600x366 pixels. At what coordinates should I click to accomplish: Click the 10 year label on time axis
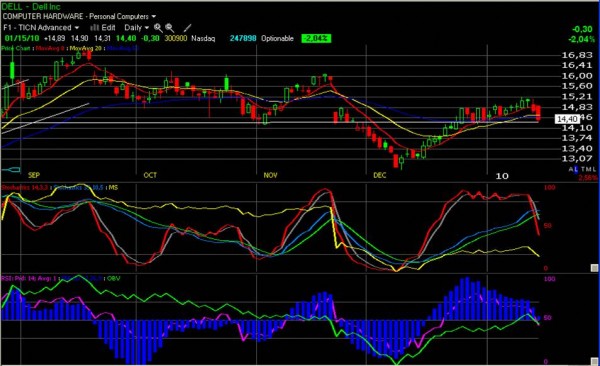click(502, 176)
